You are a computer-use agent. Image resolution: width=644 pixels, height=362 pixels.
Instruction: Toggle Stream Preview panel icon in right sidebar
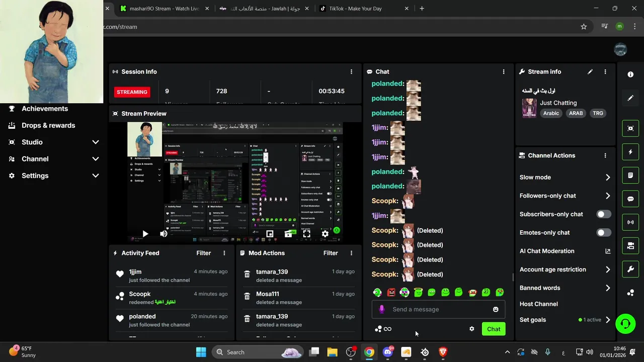(x=630, y=128)
